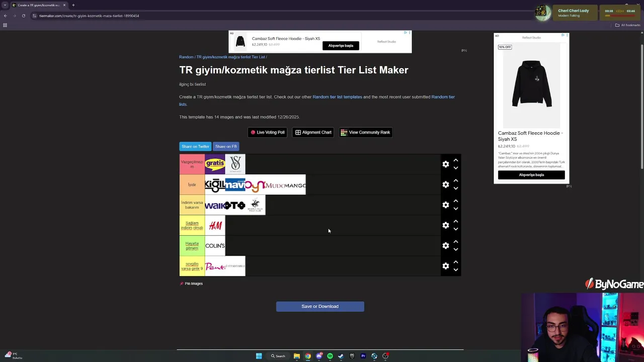Move İyidir tier down with arrow
Viewport: 644px width, 362px height.
(455, 188)
